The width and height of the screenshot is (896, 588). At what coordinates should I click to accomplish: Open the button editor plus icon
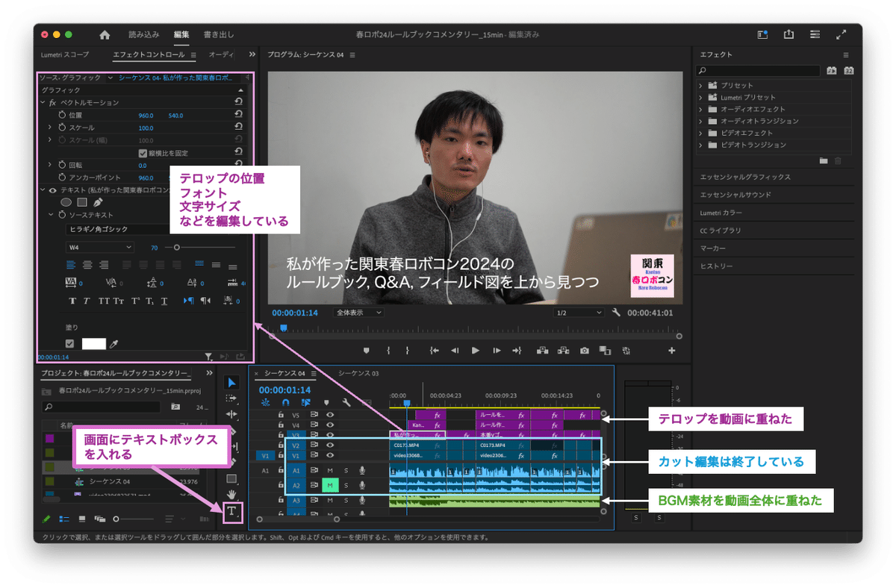click(671, 350)
